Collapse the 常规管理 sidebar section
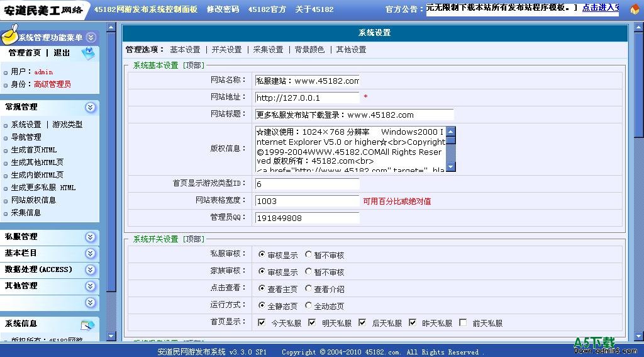Viewport: 644px width, 357px height. 91,107
